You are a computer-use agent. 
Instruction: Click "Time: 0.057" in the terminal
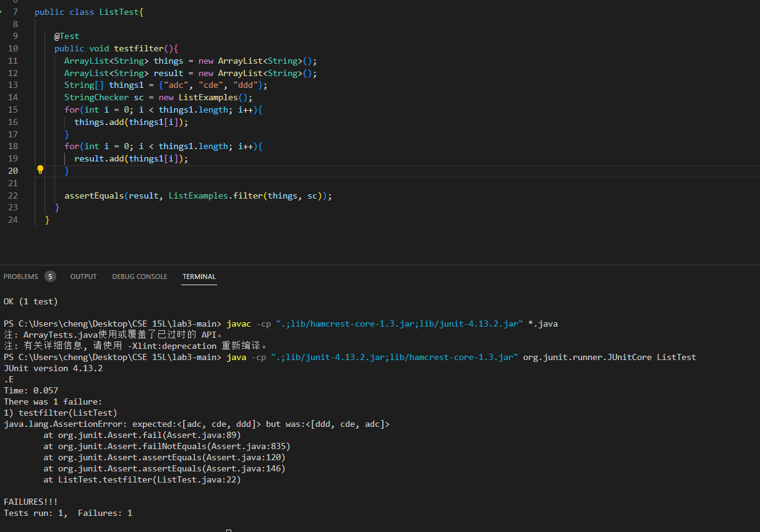click(31, 390)
